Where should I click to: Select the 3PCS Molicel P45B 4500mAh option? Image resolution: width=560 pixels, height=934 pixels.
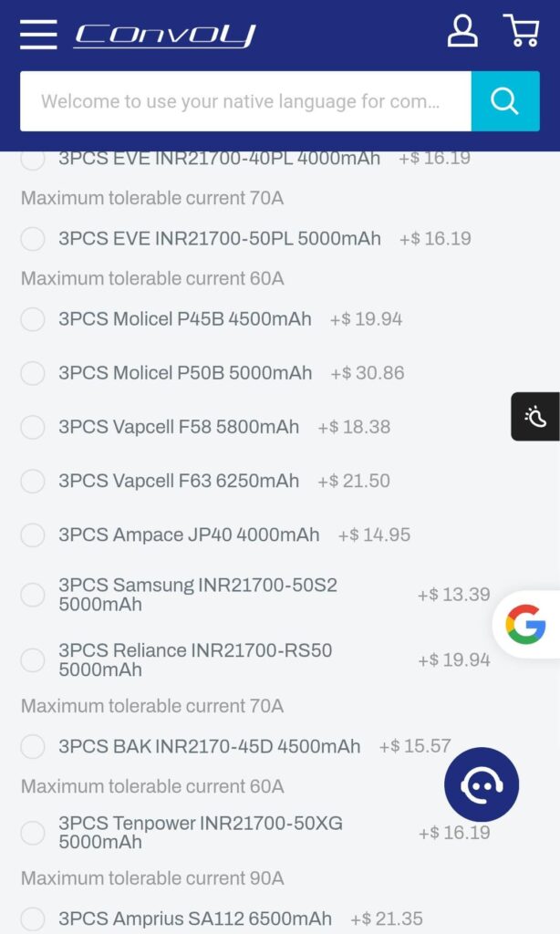[x=32, y=320]
